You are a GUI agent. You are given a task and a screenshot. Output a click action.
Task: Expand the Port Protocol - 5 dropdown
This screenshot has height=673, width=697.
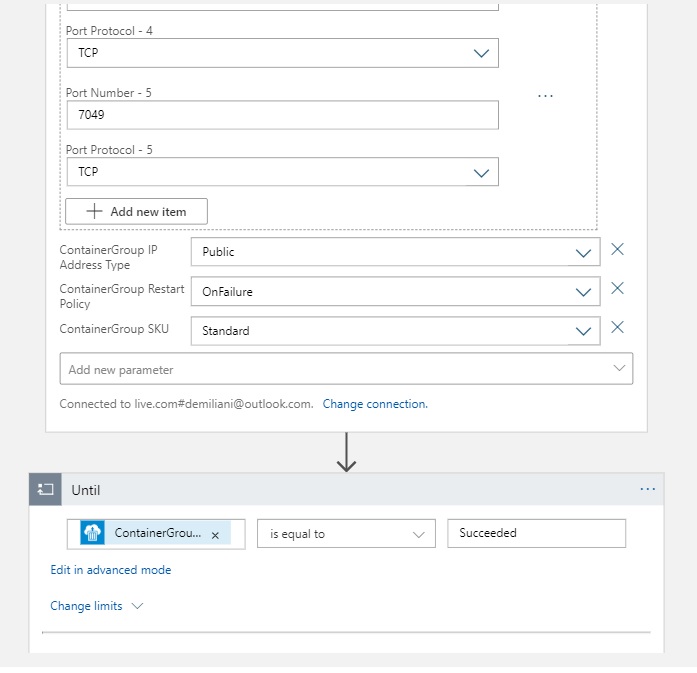(481, 172)
